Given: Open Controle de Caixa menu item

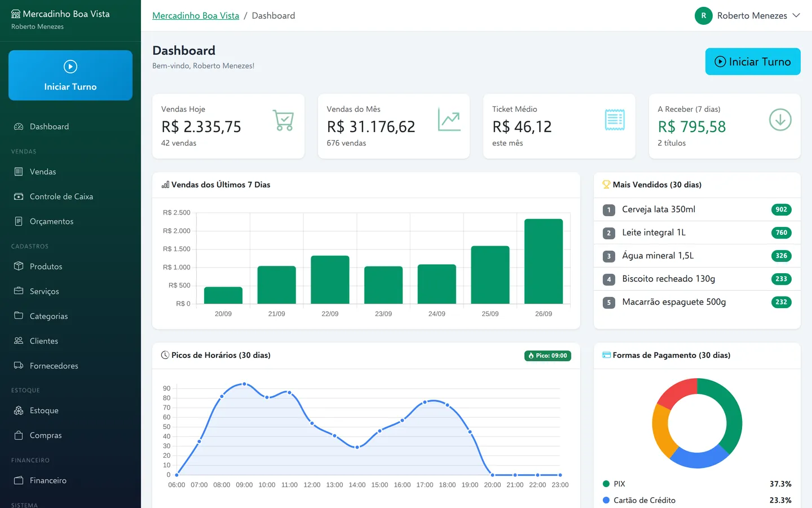Looking at the screenshot, I should (x=70, y=196).
